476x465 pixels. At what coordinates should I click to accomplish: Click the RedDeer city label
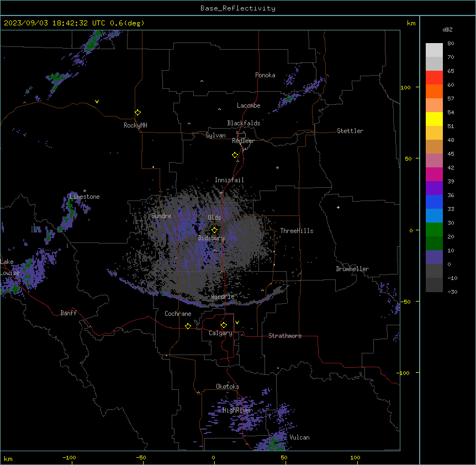[243, 141]
